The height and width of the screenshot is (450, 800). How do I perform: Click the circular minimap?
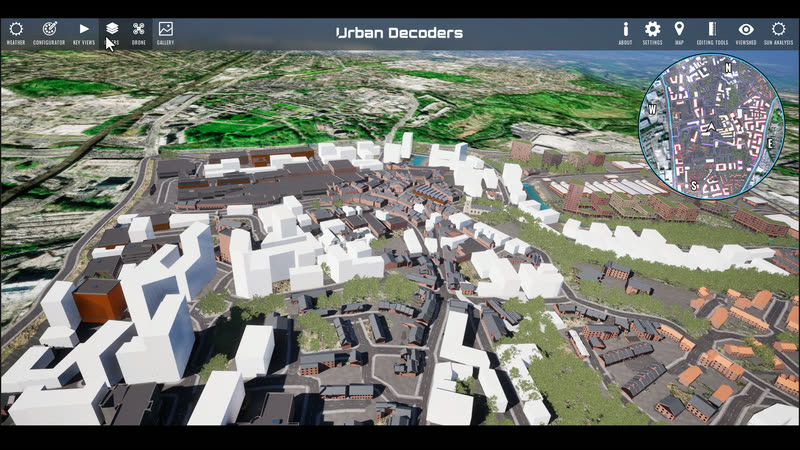click(x=711, y=127)
